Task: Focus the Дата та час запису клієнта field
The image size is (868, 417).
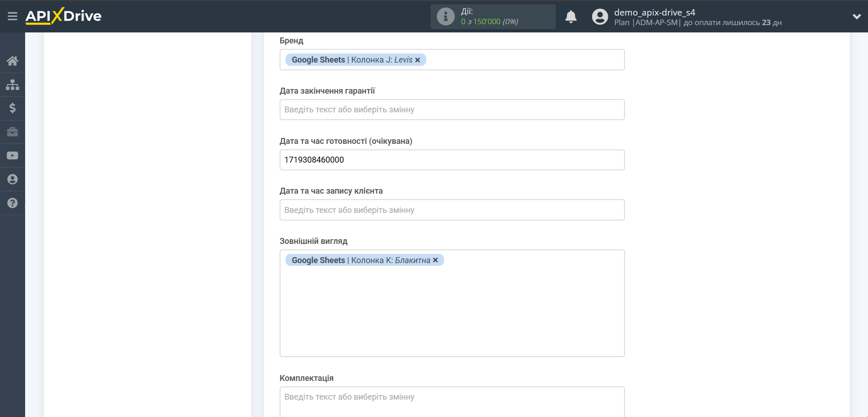Action: click(x=452, y=210)
